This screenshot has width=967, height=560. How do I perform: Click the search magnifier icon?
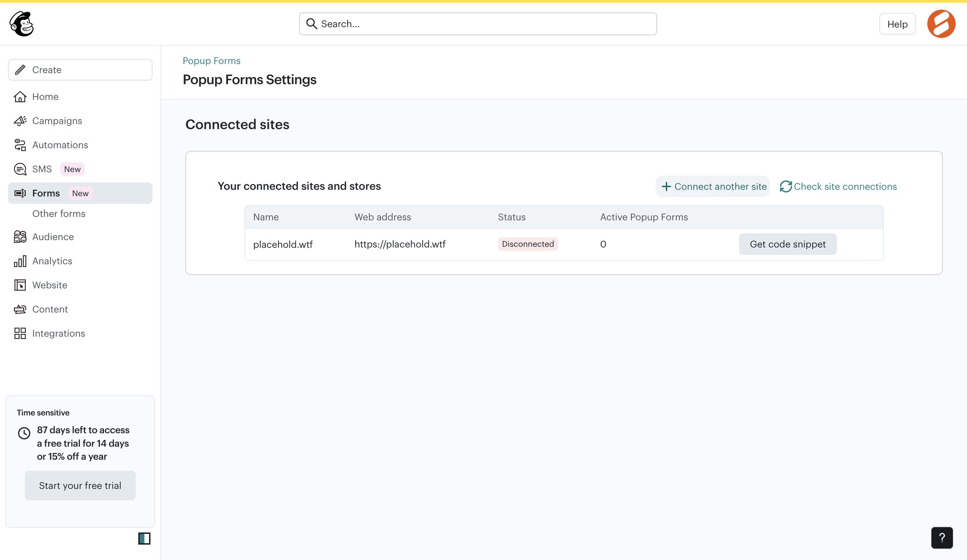311,24
